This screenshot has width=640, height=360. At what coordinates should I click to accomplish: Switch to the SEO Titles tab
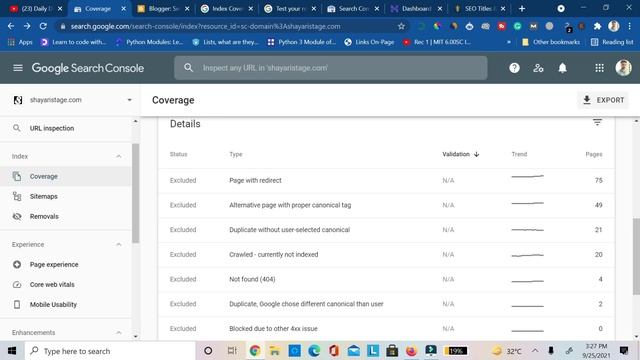(x=480, y=9)
